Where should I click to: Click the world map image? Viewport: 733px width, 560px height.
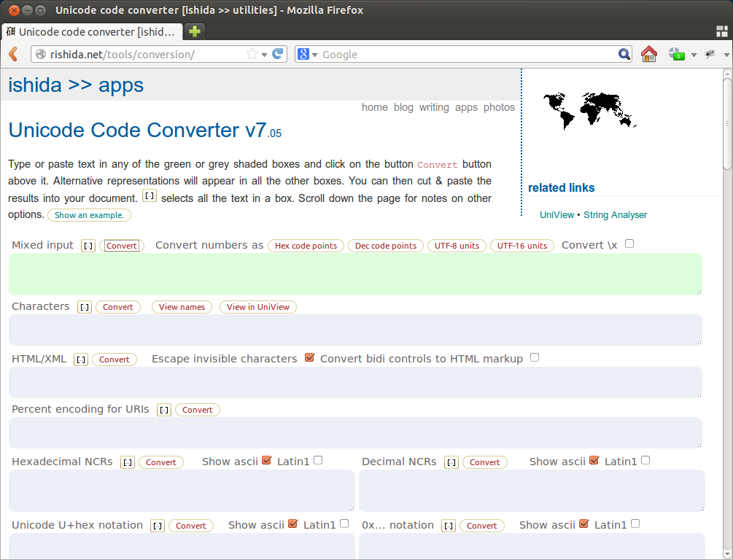[589, 111]
